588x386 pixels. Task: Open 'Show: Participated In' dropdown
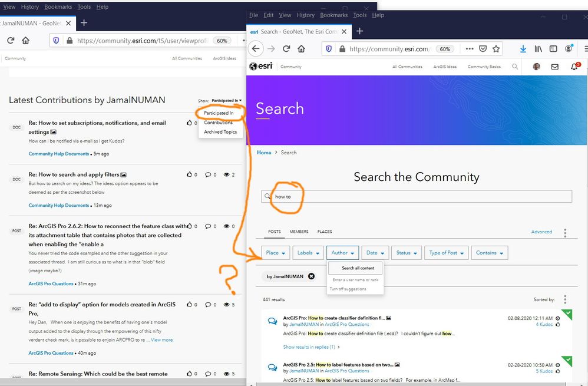[x=226, y=101]
